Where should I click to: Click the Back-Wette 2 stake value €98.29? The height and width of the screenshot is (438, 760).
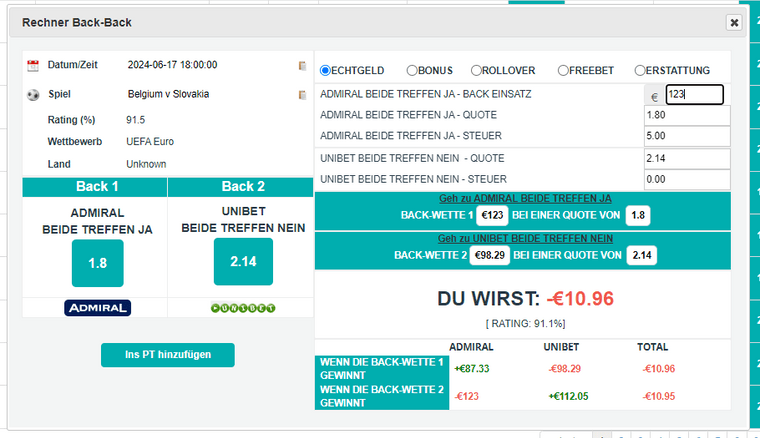490,255
